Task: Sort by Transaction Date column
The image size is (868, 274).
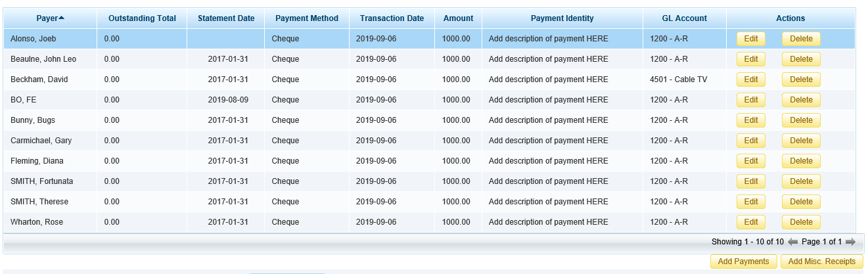Action: pyautogui.click(x=392, y=18)
